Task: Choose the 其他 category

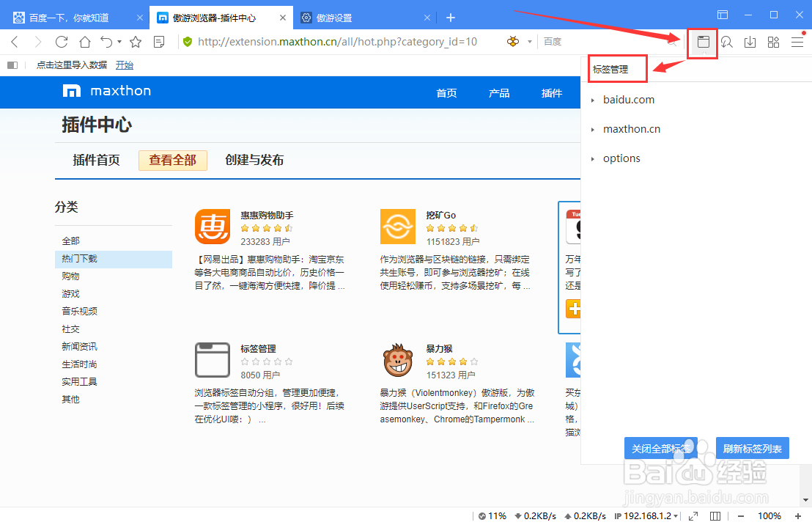Action: 71,400
